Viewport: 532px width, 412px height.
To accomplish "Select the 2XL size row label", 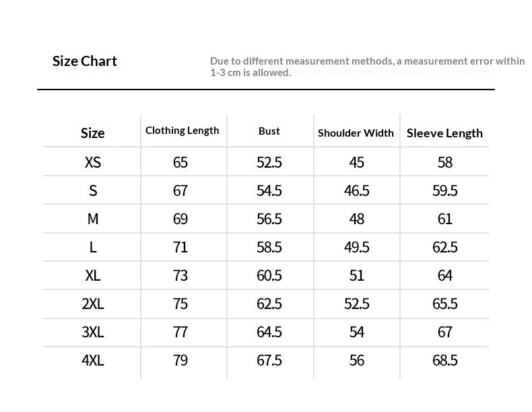I will tap(93, 304).
